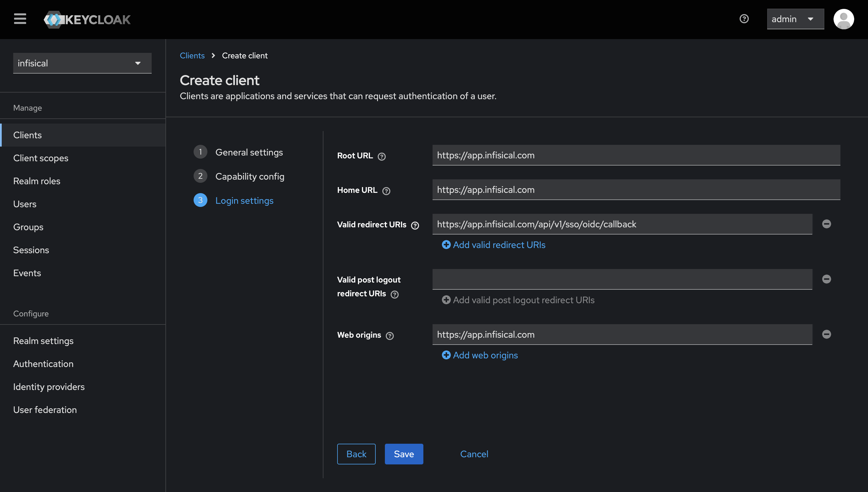
Task: Click the Cancel link
Action: point(474,454)
